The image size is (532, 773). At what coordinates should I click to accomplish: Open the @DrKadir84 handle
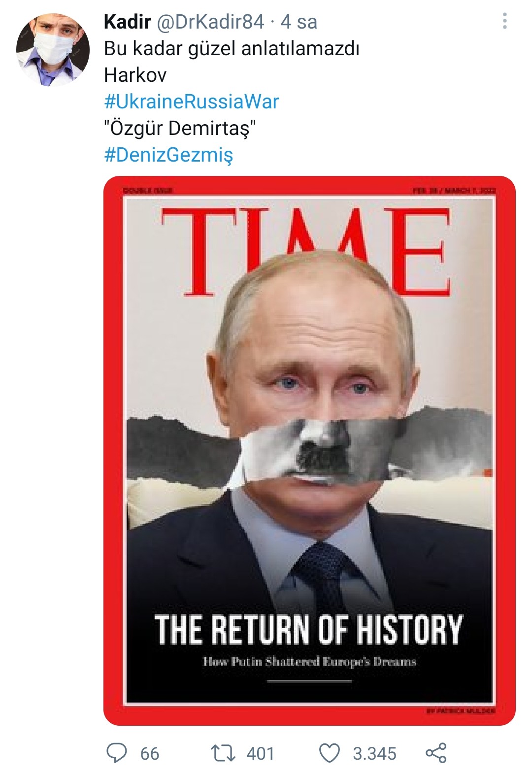coord(210,22)
